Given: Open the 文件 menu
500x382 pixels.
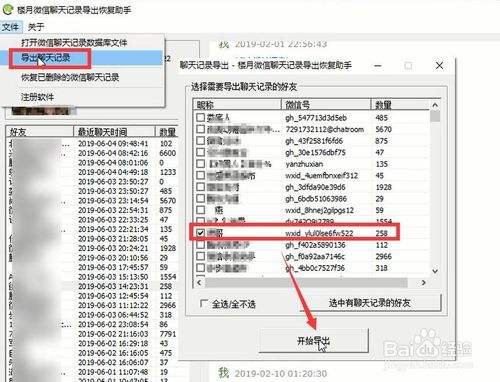Looking at the screenshot, I should coord(10,27).
